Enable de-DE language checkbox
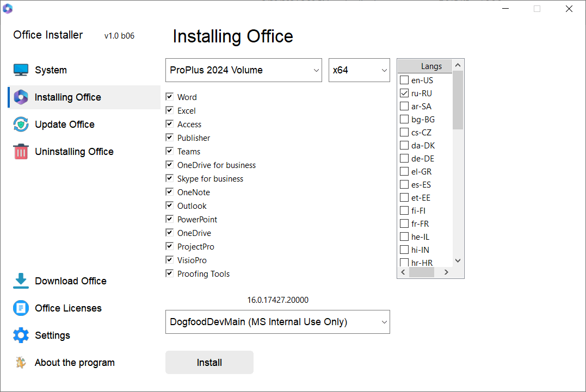Image resolution: width=586 pixels, height=392 pixels. click(404, 158)
